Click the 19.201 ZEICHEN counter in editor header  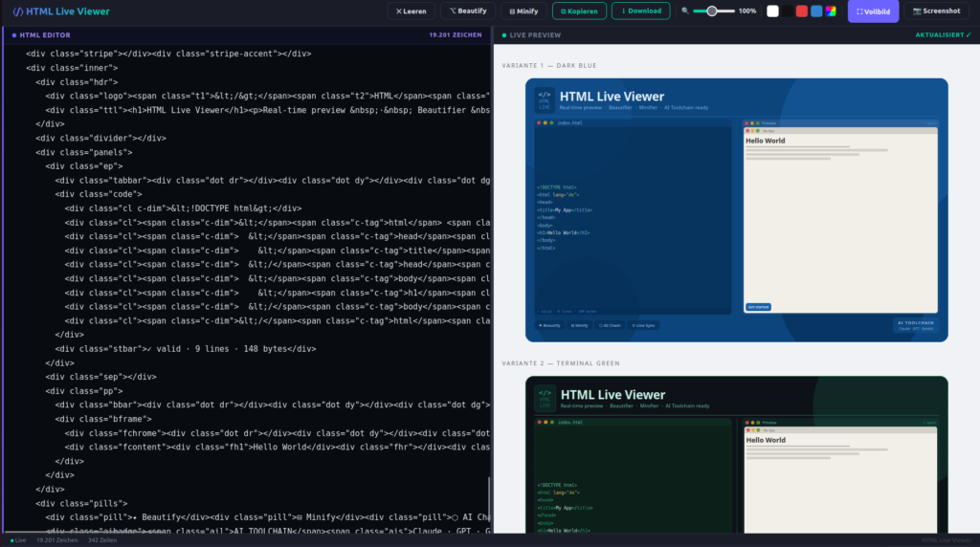tap(456, 35)
